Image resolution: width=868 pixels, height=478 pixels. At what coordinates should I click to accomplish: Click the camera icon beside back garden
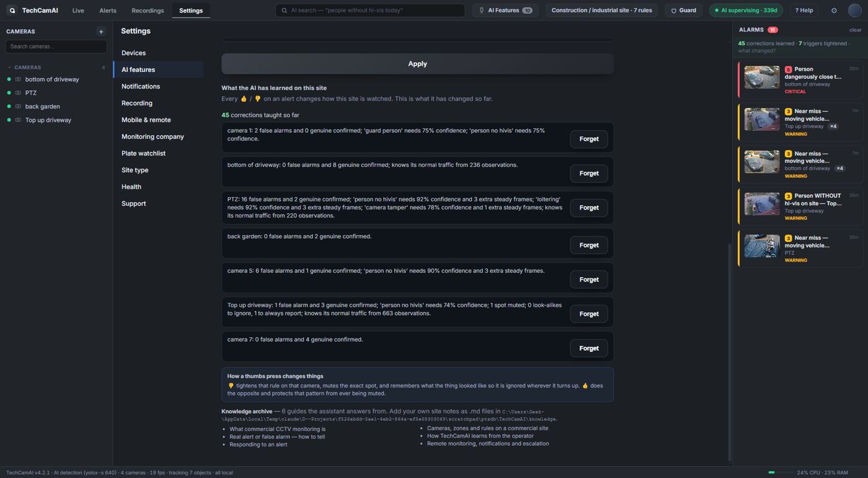[x=18, y=107]
